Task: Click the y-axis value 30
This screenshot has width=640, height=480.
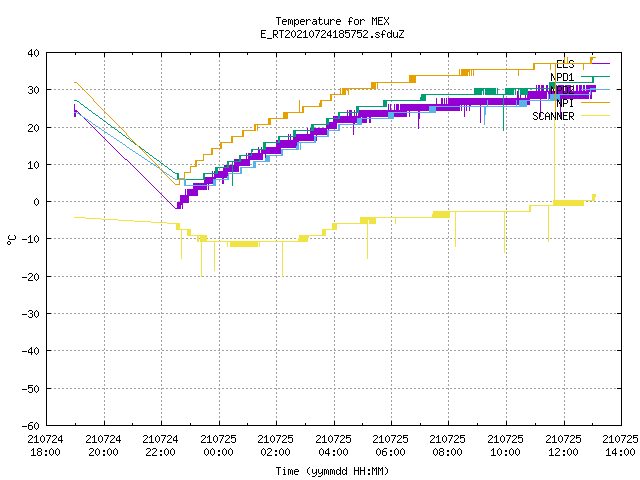Action: point(33,90)
